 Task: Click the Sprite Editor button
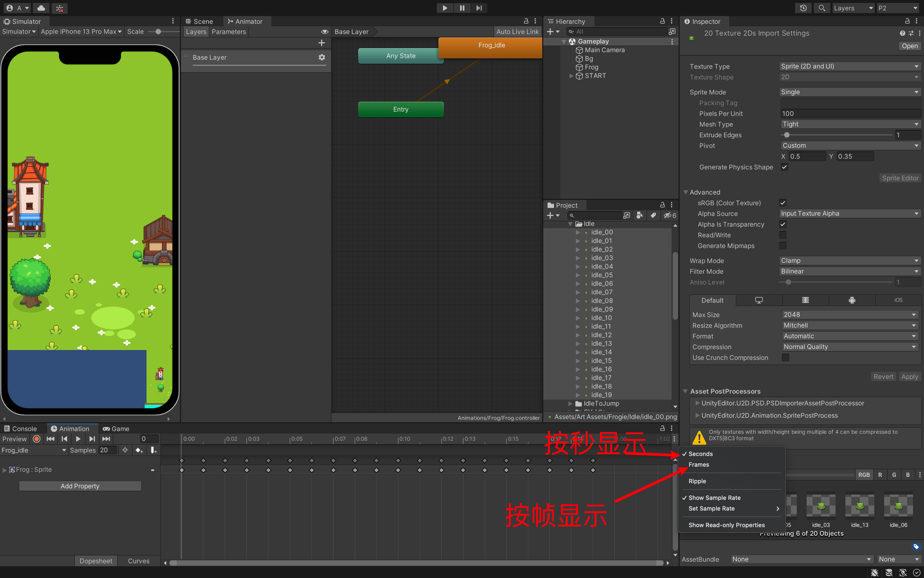coord(900,178)
